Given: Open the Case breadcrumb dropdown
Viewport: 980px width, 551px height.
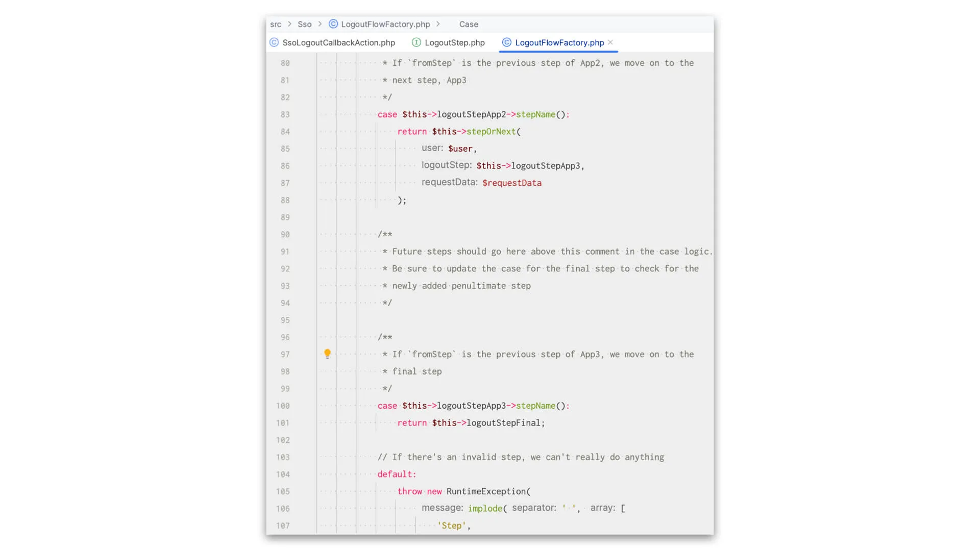Looking at the screenshot, I should (x=468, y=24).
